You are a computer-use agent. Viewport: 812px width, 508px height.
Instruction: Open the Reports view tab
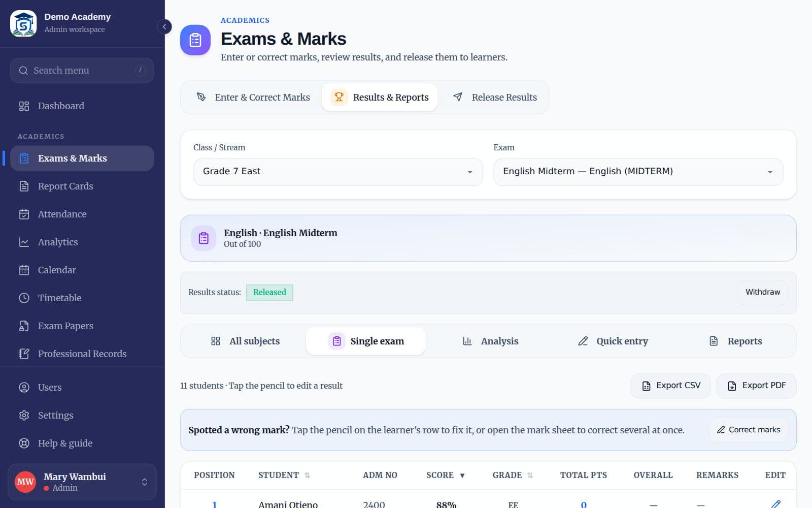(x=735, y=341)
